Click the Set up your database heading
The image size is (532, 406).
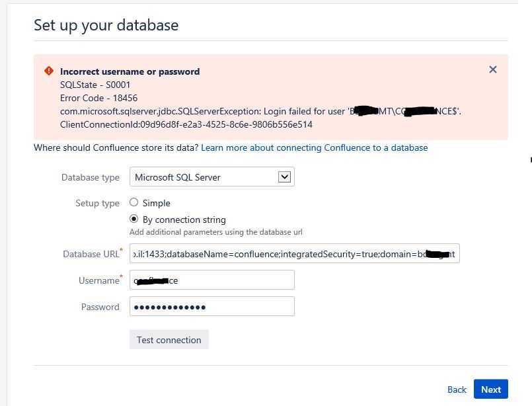pos(106,26)
